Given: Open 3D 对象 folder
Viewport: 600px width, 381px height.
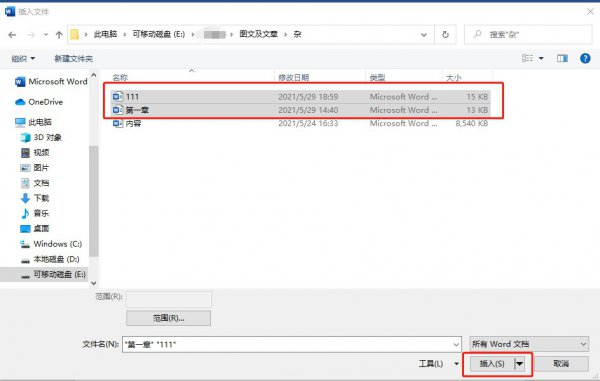Looking at the screenshot, I should [41, 137].
